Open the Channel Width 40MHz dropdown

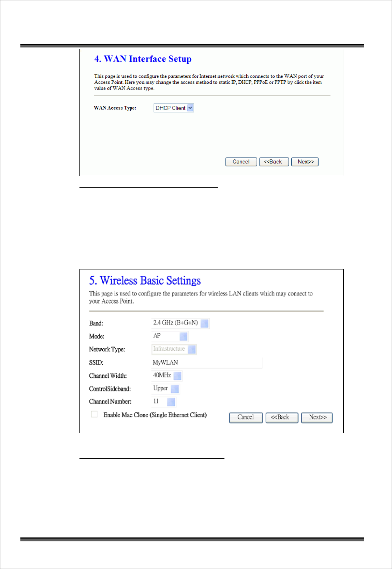(x=167, y=375)
